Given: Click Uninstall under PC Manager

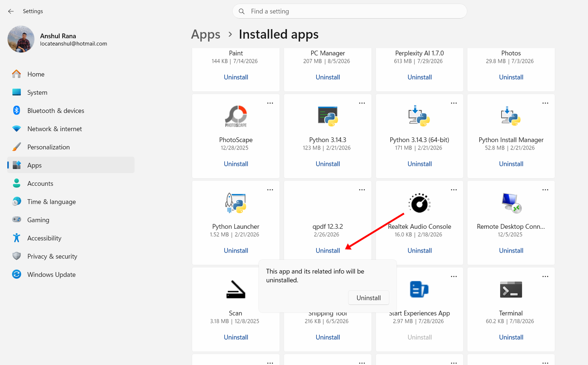Looking at the screenshot, I should (328, 77).
